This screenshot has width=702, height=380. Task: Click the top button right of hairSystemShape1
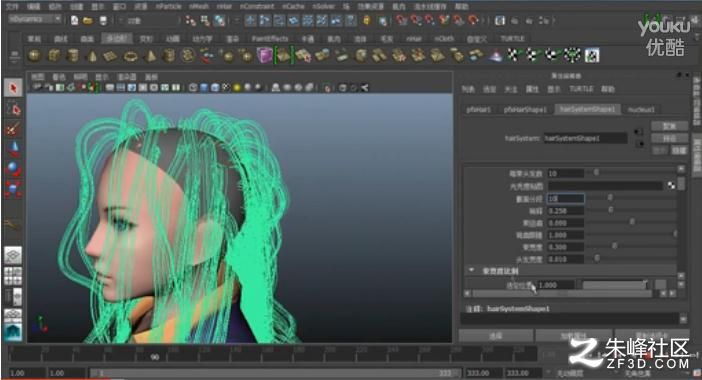[x=669, y=126]
